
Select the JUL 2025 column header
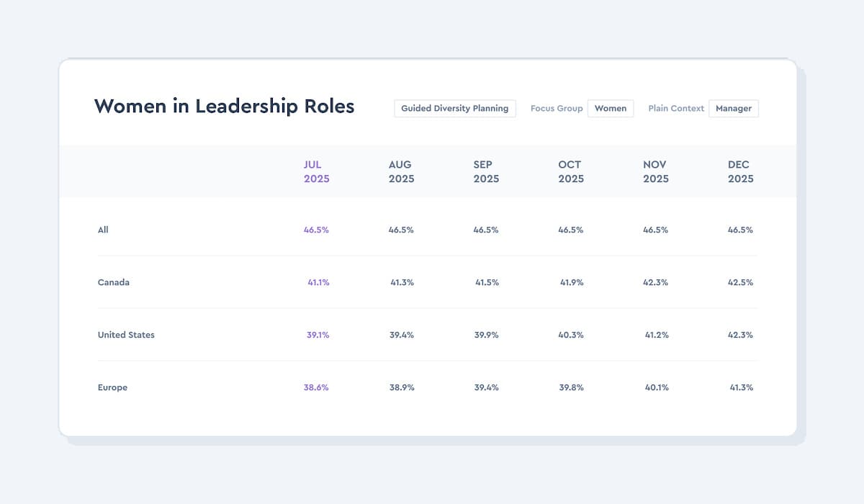click(317, 171)
